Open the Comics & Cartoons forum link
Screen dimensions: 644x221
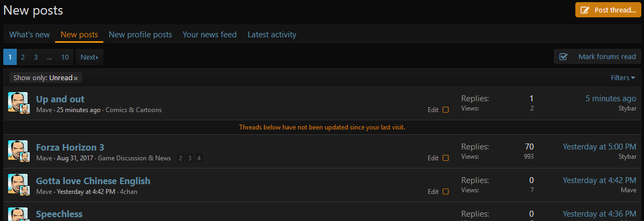coord(134,110)
